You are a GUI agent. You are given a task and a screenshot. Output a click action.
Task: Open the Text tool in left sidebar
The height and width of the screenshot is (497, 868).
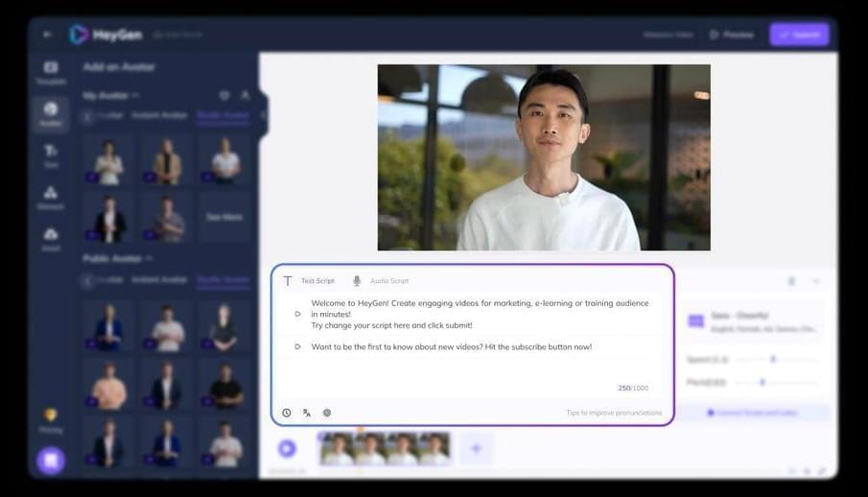(51, 154)
